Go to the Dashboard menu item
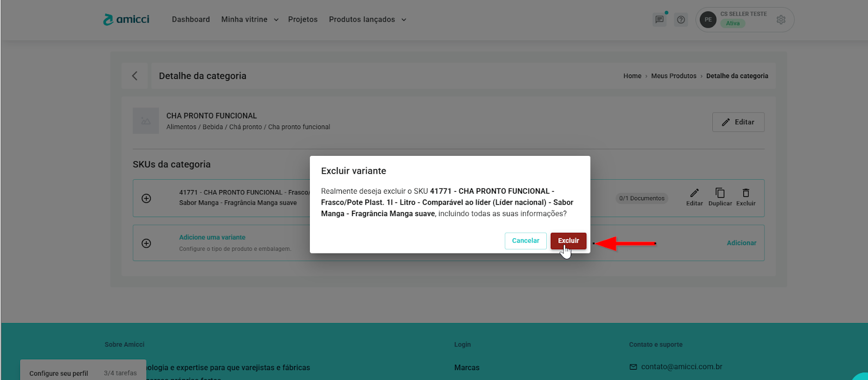Screen dimensions: 868x380 click(190, 20)
